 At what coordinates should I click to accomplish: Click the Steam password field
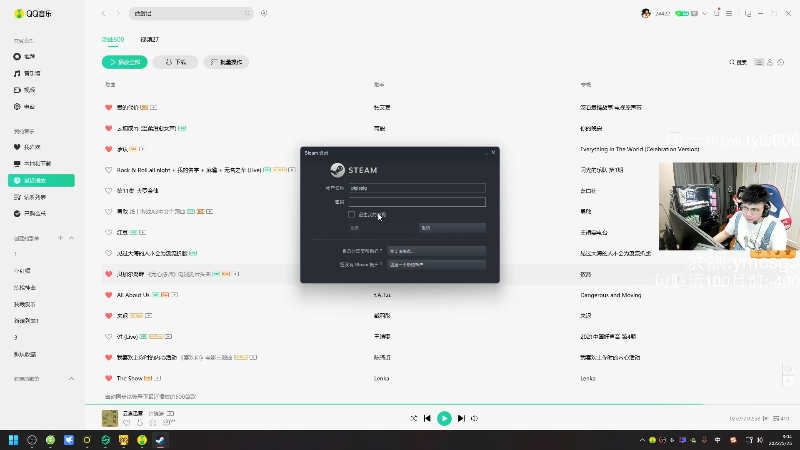click(x=417, y=202)
